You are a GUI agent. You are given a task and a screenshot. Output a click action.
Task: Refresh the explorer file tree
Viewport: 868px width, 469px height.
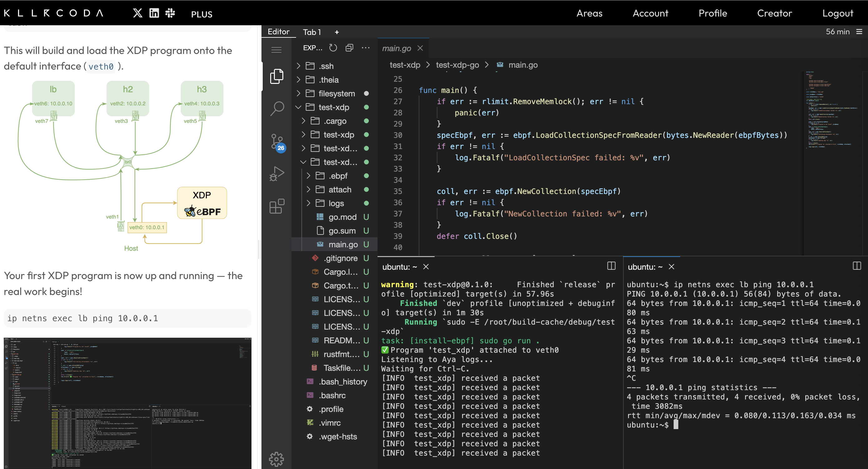click(333, 48)
